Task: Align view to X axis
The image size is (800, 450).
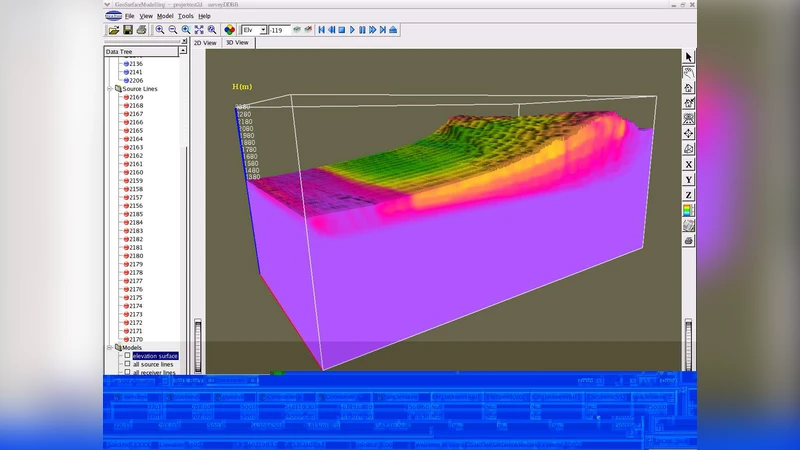Action: (x=689, y=164)
